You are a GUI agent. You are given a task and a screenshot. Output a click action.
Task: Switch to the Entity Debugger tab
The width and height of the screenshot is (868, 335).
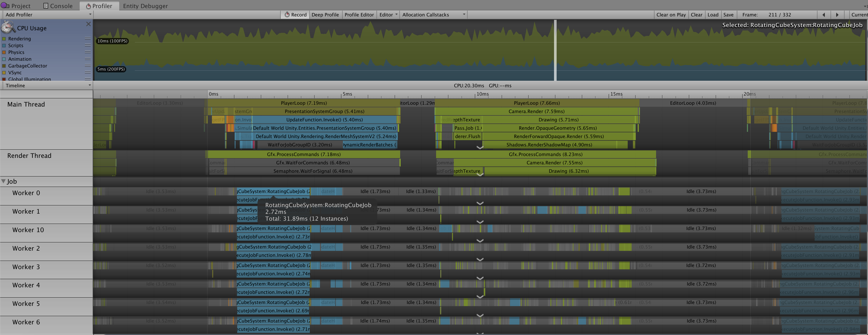(x=145, y=6)
